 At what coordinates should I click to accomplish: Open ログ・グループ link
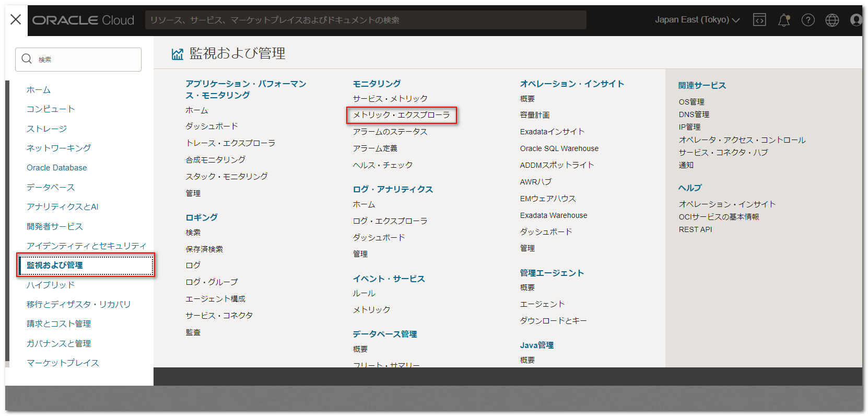(x=212, y=282)
